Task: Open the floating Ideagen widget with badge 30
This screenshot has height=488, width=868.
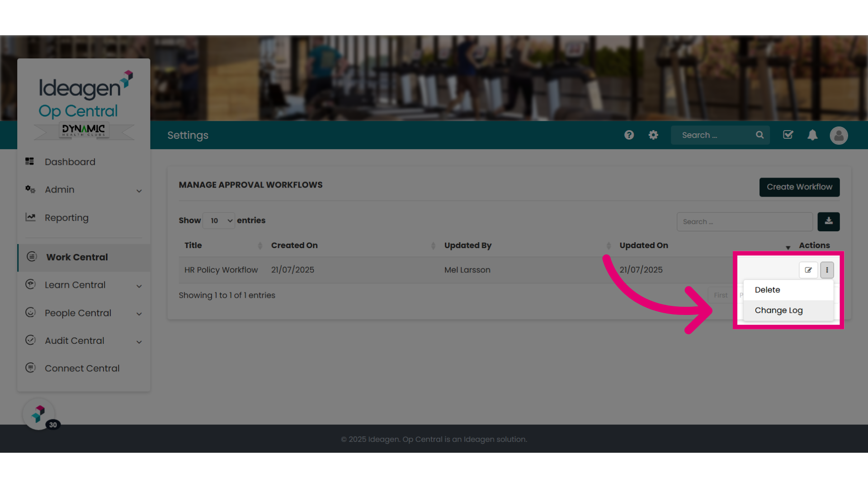Action: click(39, 414)
